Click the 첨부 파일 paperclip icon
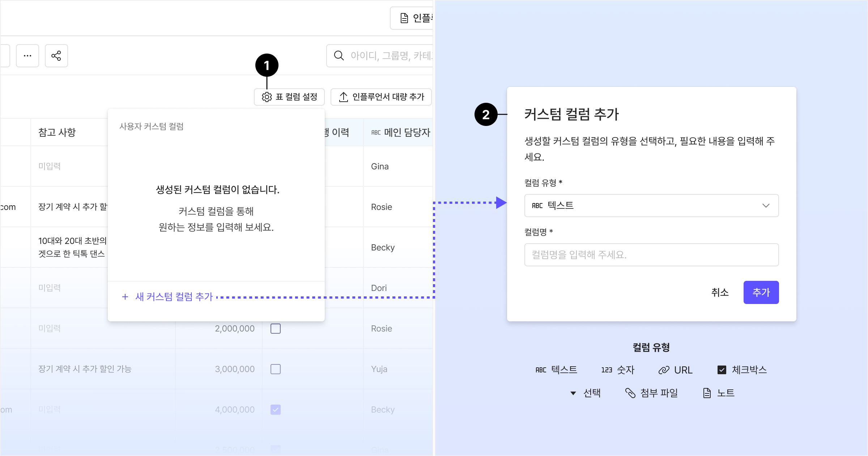Image resolution: width=868 pixels, height=456 pixels. [x=630, y=393]
